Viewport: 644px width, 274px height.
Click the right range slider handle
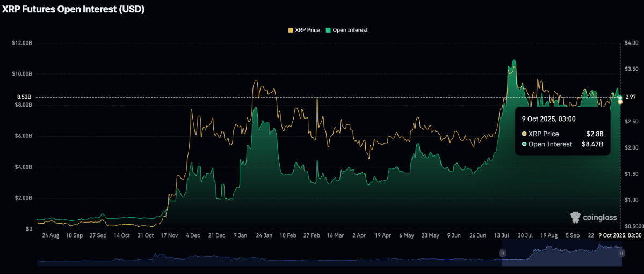(x=622, y=253)
